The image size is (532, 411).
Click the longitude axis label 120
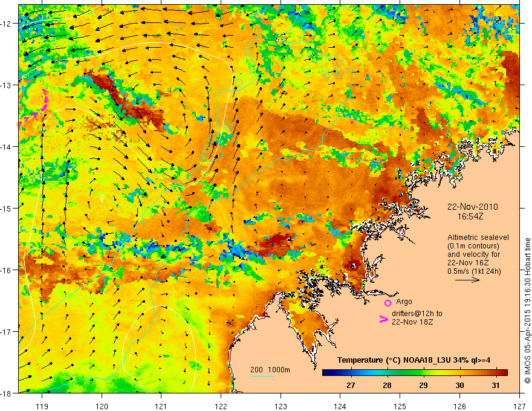102,406
